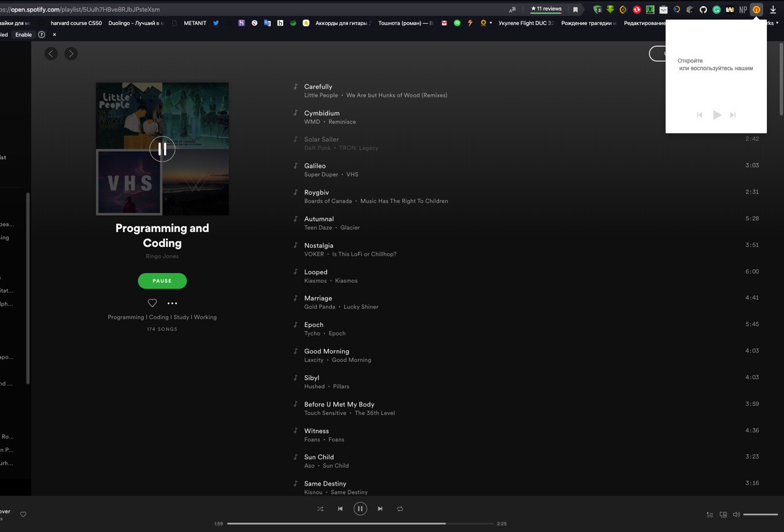The width and height of the screenshot is (784, 532).
Task: Select the Autumnal track title
Action: pyautogui.click(x=319, y=219)
